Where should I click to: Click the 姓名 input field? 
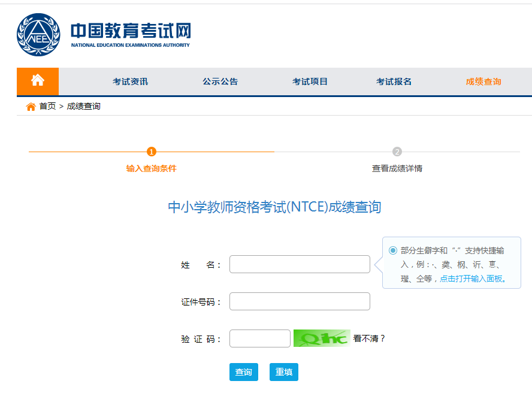click(300, 264)
